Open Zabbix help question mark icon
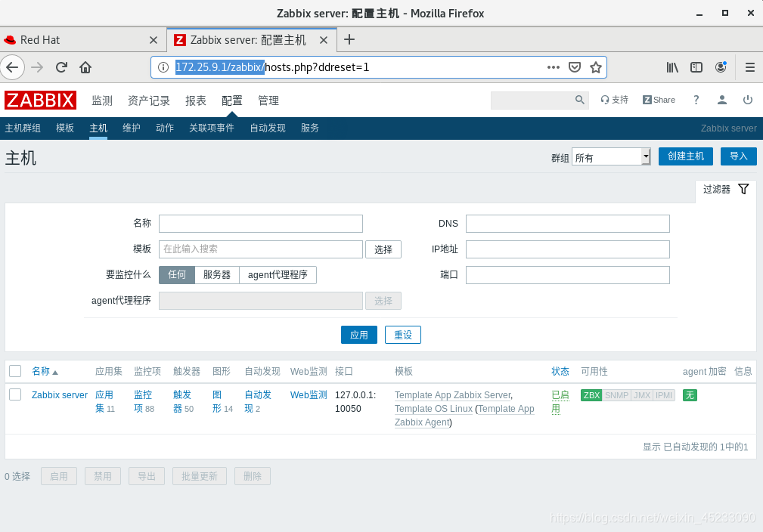This screenshot has width=763, height=532. pyautogui.click(x=696, y=100)
